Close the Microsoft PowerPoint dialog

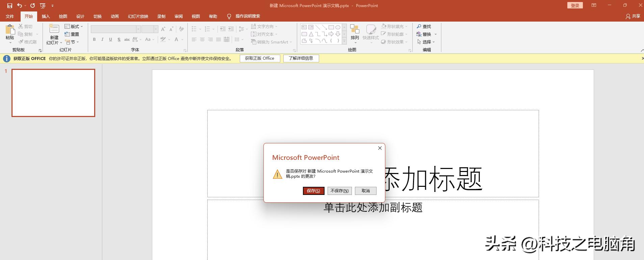(380, 148)
